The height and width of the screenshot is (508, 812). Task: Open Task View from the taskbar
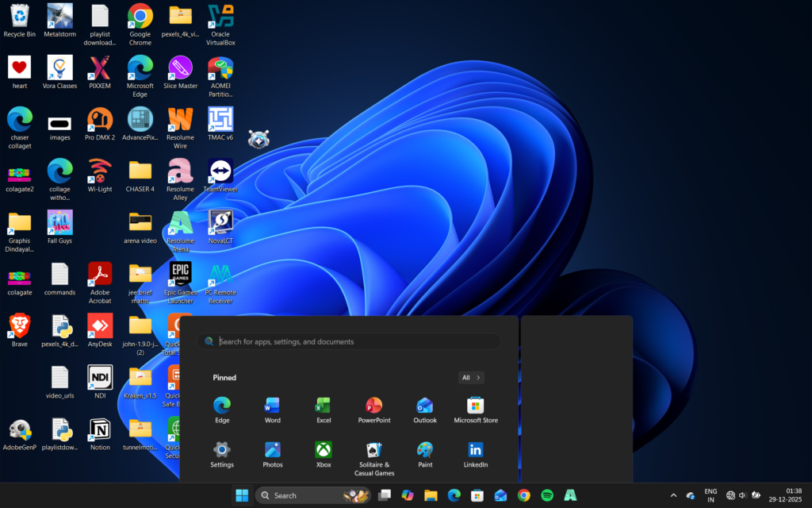coord(385,495)
